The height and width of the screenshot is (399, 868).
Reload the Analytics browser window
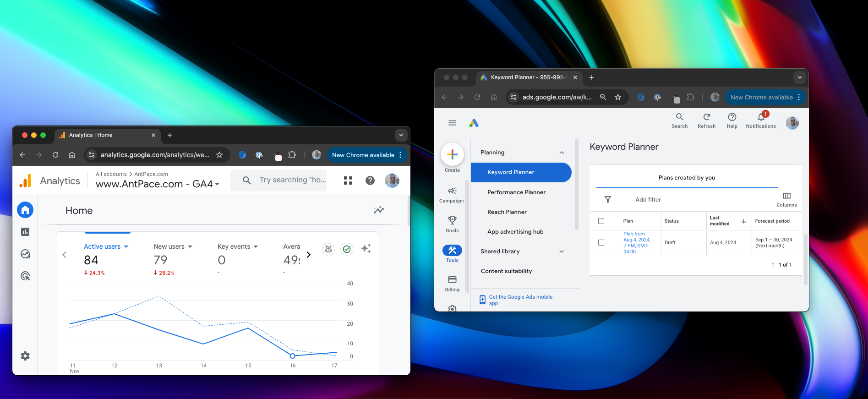55,155
